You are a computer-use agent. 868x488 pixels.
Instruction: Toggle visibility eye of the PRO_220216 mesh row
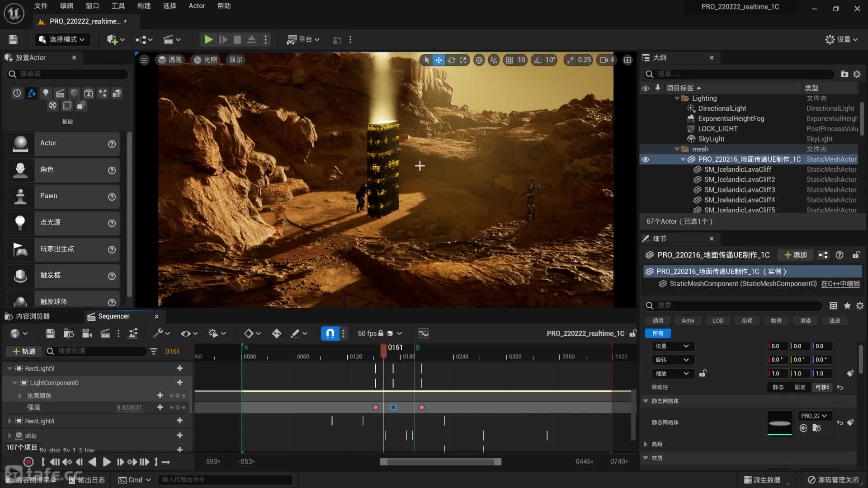click(646, 159)
